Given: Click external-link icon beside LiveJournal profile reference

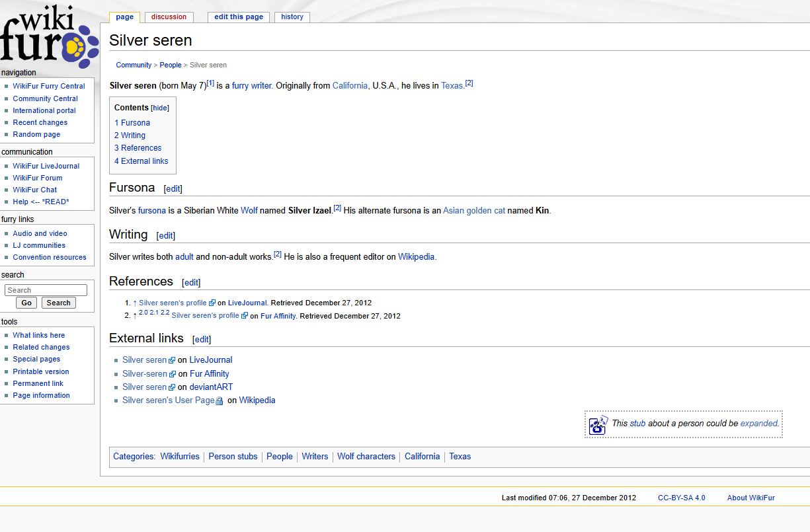Looking at the screenshot, I should click(x=212, y=303).
